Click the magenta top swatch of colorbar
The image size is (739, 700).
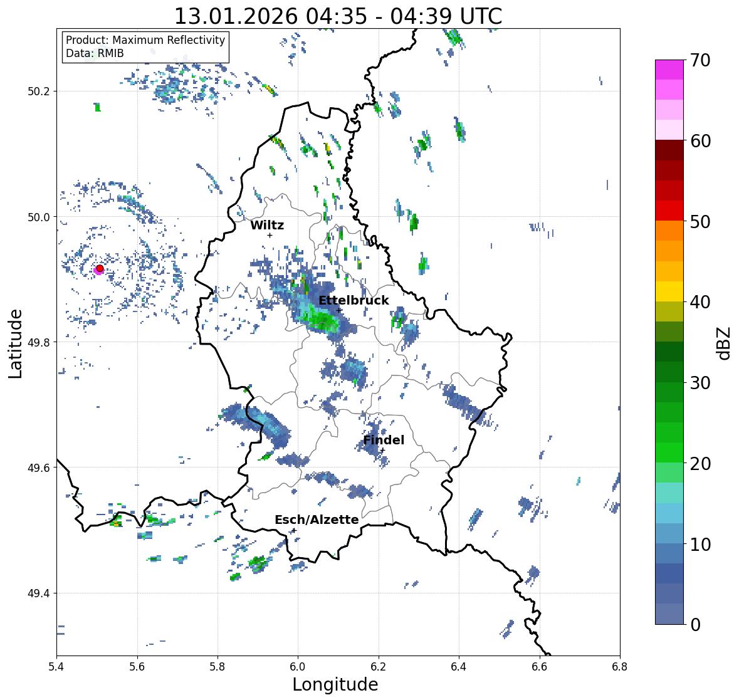point(669,70)
